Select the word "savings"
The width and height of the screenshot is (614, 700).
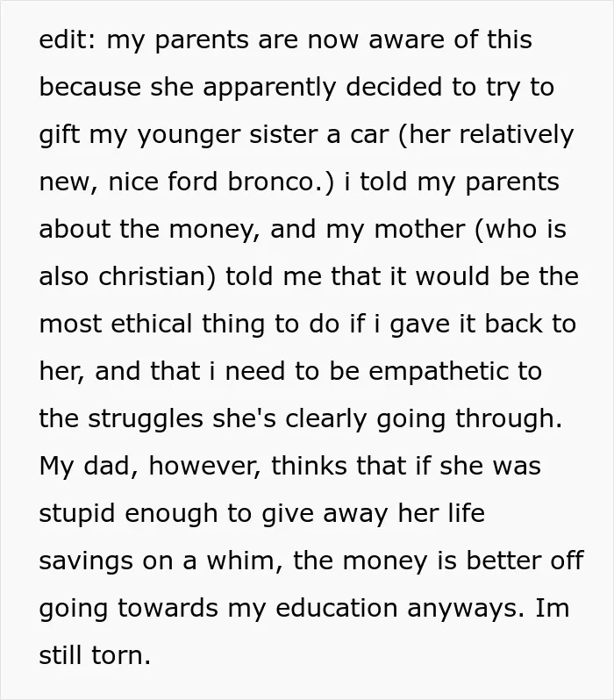tap(86, 561)
